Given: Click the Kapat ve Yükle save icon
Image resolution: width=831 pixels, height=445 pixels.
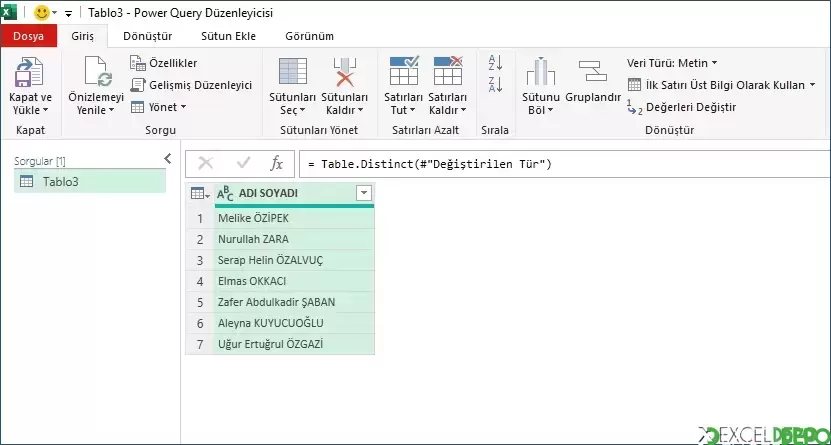Looking at the screenshot, I should [x=29, y=72].
